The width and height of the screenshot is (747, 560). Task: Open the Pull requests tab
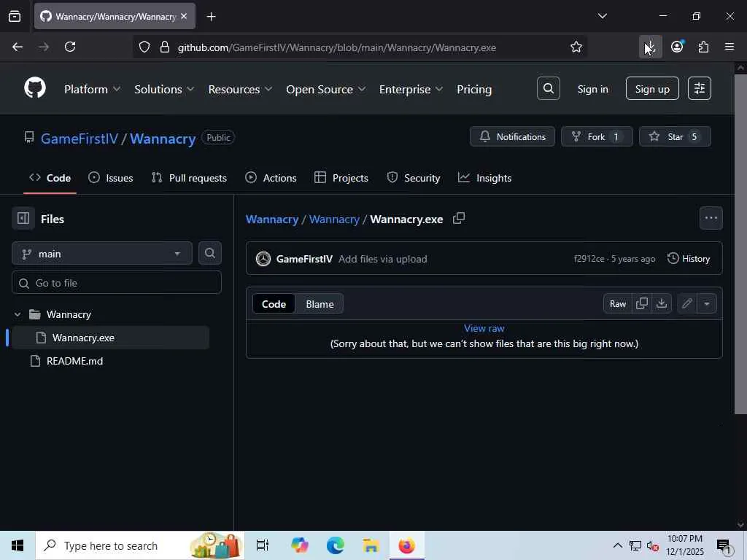click(x=189, y=178)
